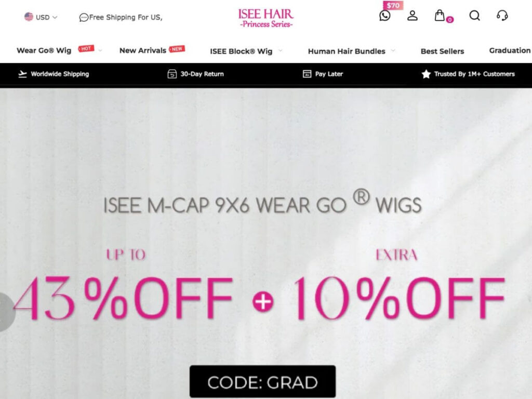Expand the Human Hair Bundles submenu arrow

click(393, 50)
